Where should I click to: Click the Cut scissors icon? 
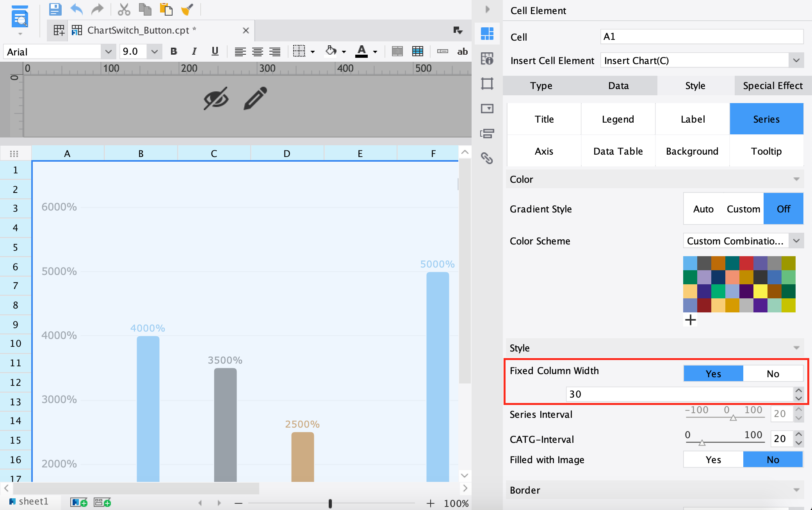tap(124, 9)
